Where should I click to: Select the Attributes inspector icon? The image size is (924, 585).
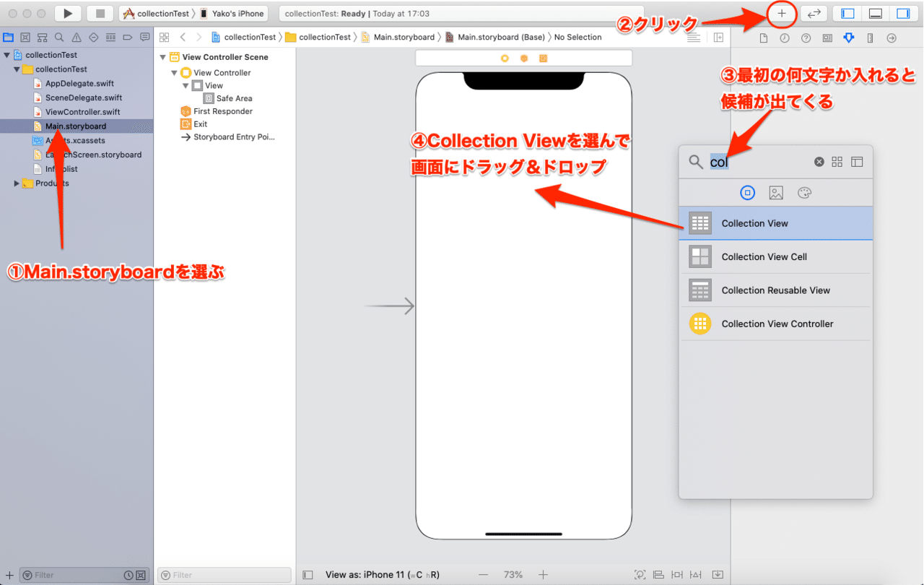coord(848,38)
